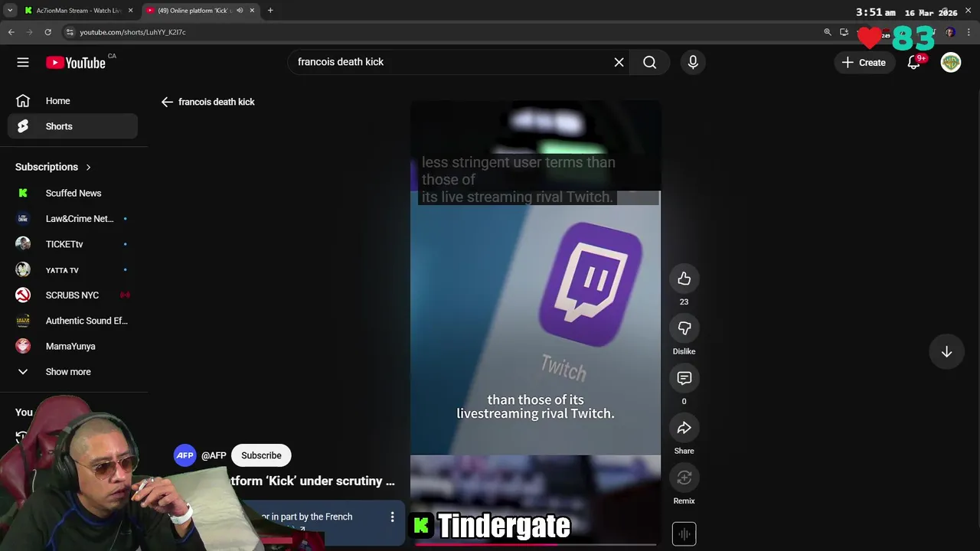Click the Create button
Screen dimensions: 980x551
click(864, 63)
